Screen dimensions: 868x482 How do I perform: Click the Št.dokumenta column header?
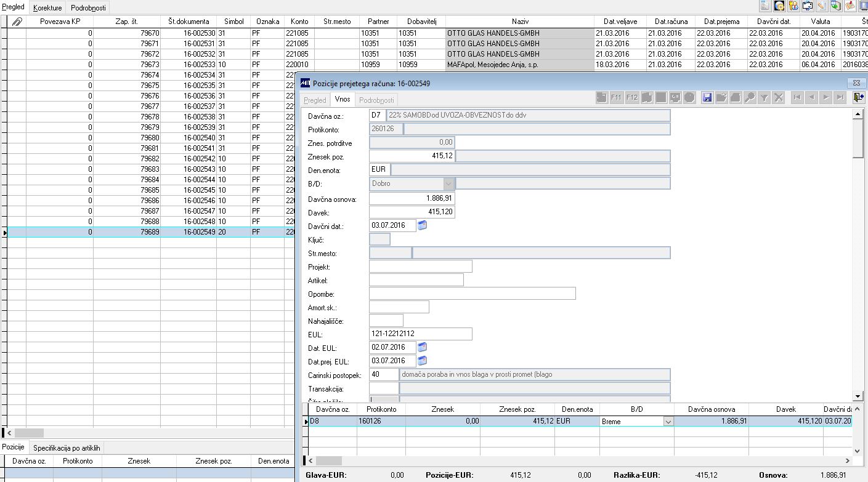[189, 22]
